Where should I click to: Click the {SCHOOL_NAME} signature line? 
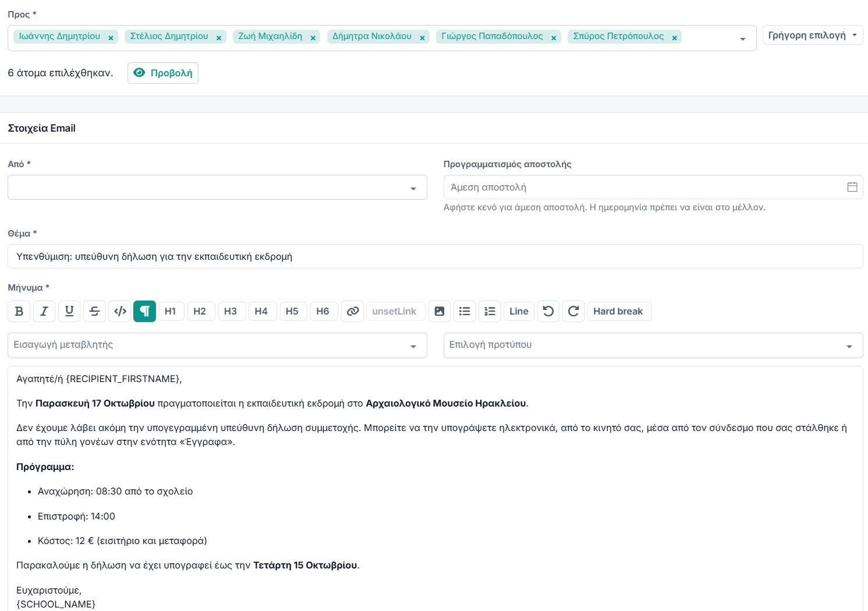pyautogui.click(x=56, y=605)
